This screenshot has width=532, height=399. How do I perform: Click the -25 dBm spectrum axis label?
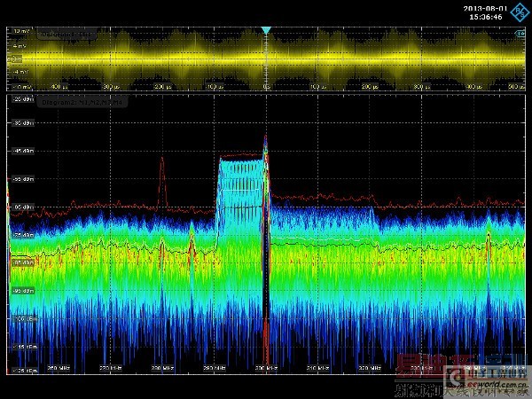coord(23,99)
